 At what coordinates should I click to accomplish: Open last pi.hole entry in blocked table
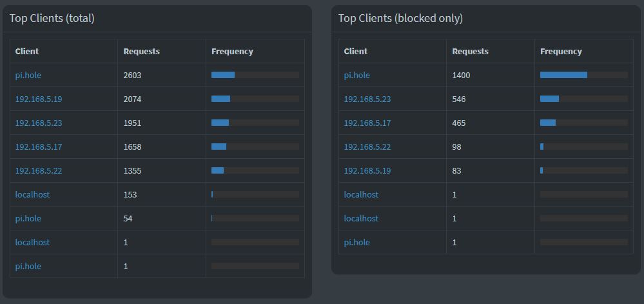click(x=357, y=242)
